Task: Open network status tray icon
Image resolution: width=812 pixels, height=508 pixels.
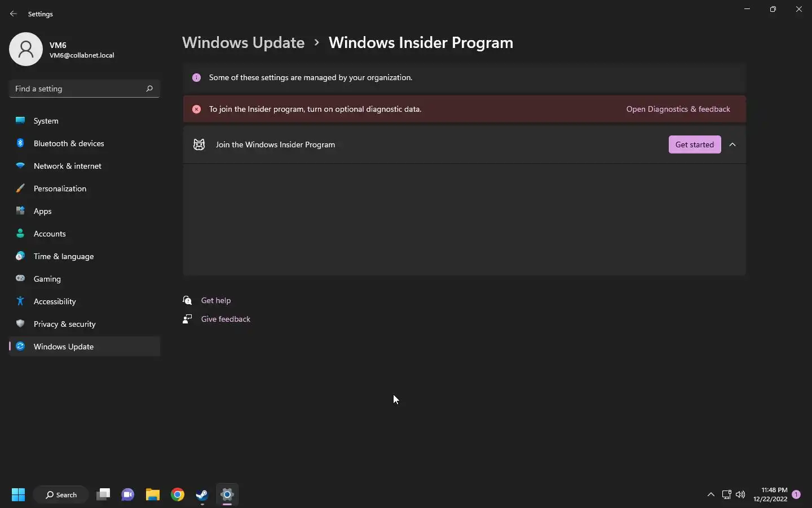Action: click(727, 495)
